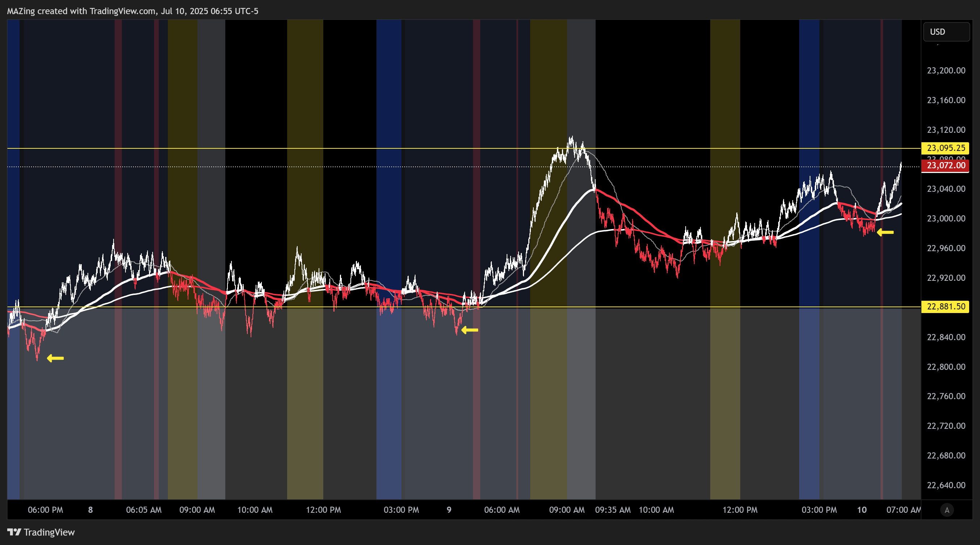Click the 22,640.00 price scale label
The width and height of the screenshot is (980, 545).
click(x=946, y=485)
